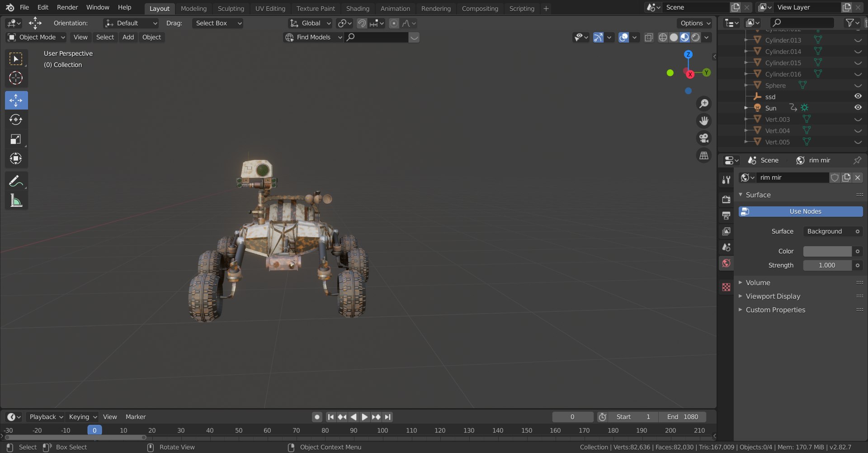Screen dimensions: 868x453
Task: Open Object Mode dropdown
Action: click(37, 37)
